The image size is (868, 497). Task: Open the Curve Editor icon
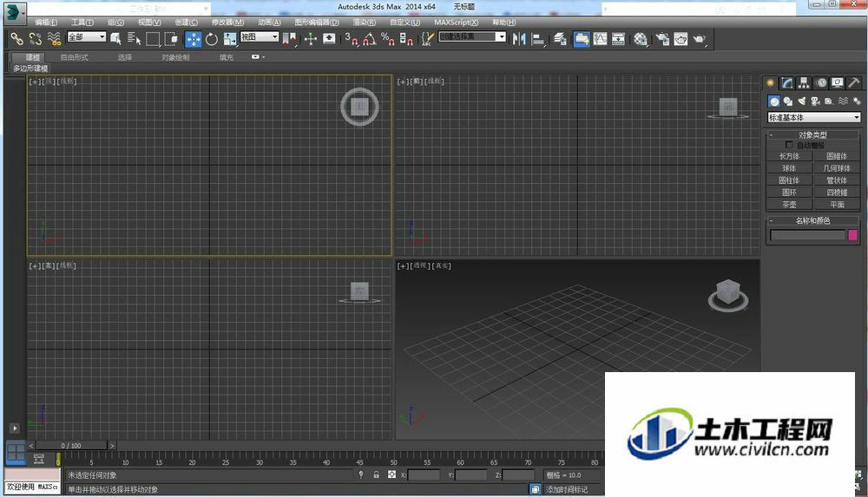600,39
